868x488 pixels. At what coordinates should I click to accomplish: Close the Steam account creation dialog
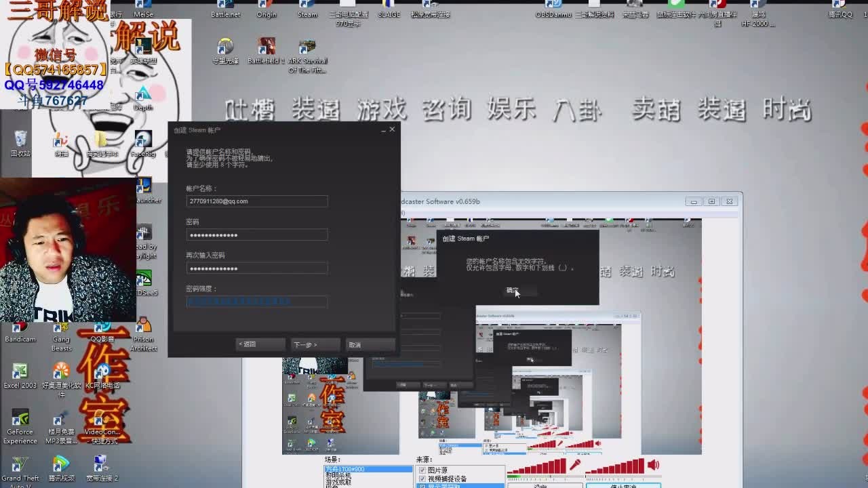click(x=392, y=129)
